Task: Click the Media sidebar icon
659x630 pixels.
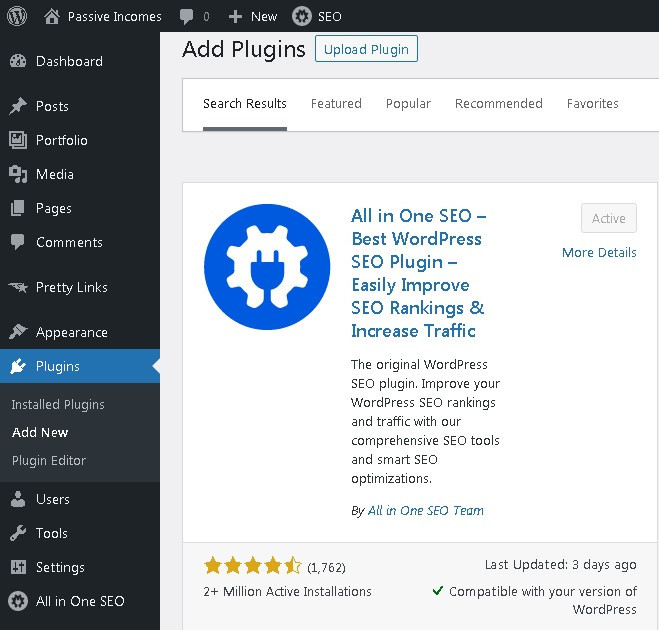Action: (18, 174)
